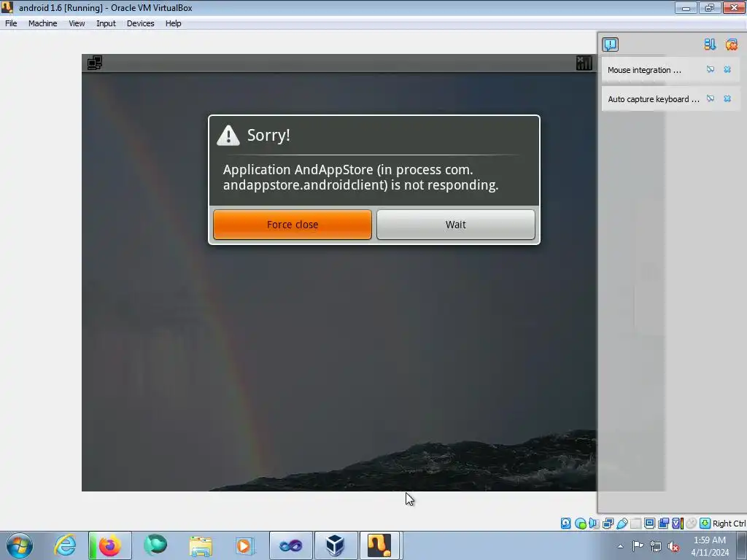Open the View menu
This screenshot has width=747, height=560.
click(76, 23)
